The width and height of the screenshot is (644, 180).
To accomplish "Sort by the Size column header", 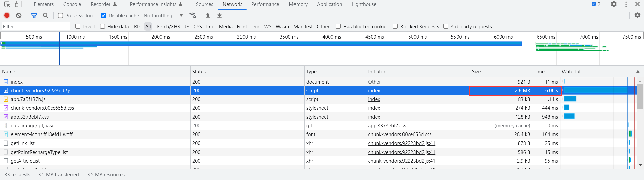I will pos(501,71).
